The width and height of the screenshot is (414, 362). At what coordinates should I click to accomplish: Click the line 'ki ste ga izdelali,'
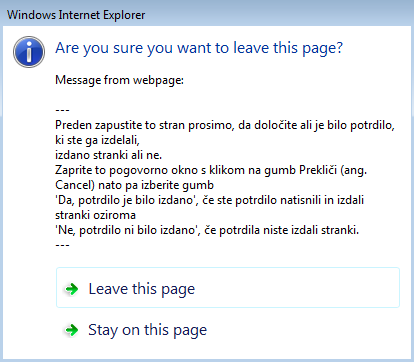(x=97, y=140)
